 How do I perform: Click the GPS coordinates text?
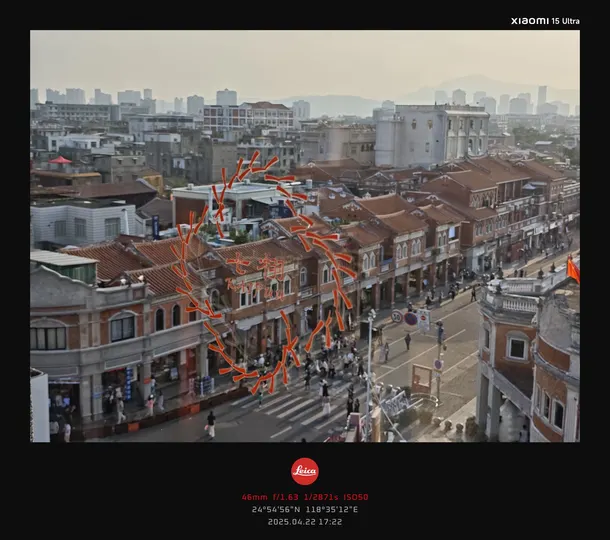[x=304, y=509]
